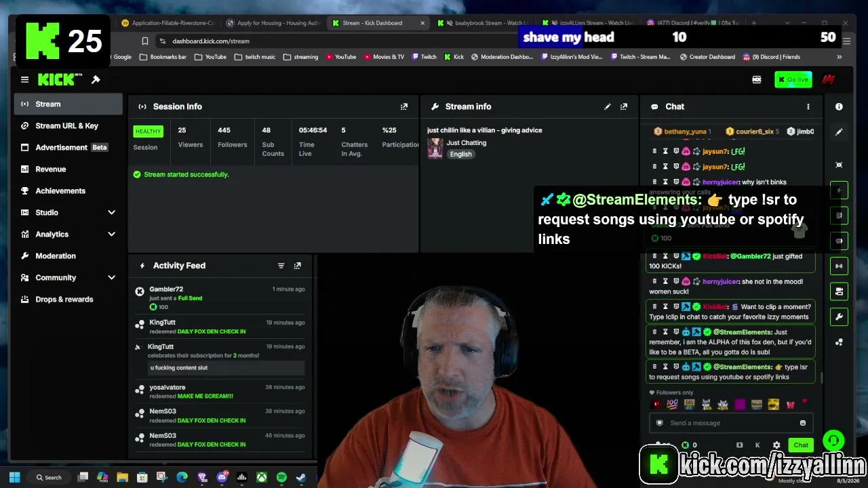Open the hamburger menu beside the Kick logo
The height and width of the screenshot is (488, 868).
(24, 80)
